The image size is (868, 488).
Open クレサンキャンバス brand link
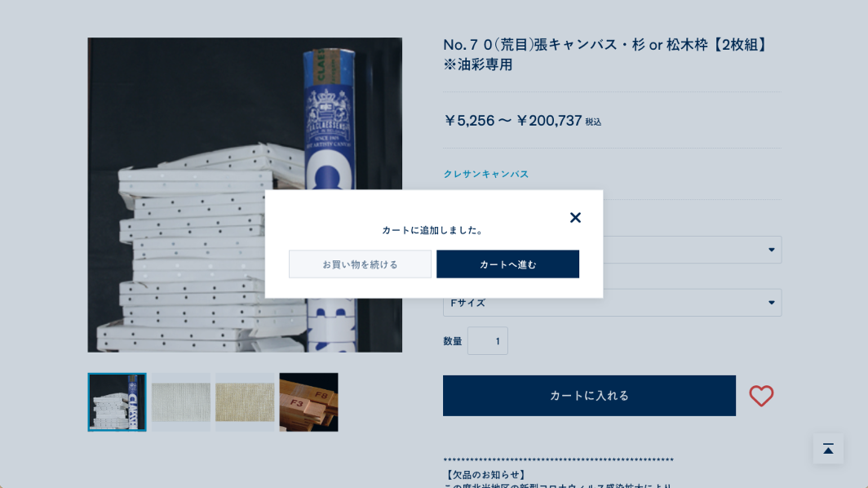tap(486, 174)
